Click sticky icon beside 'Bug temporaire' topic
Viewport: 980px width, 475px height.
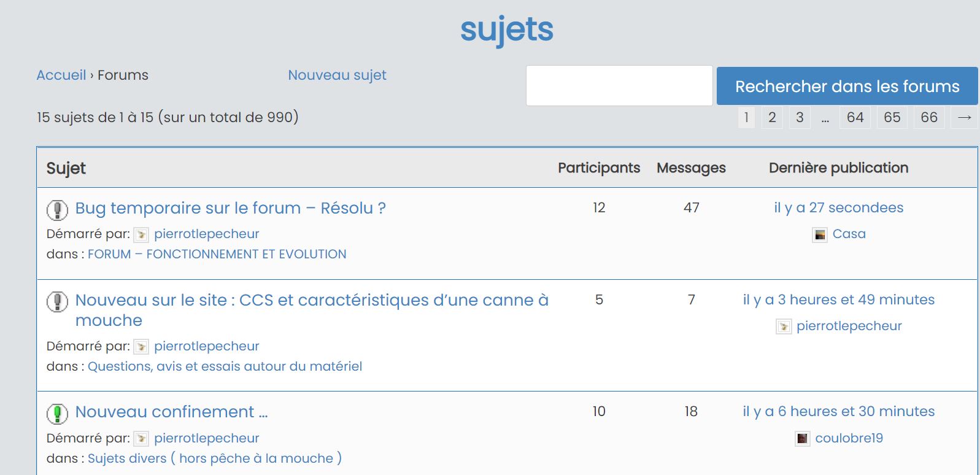57,210
